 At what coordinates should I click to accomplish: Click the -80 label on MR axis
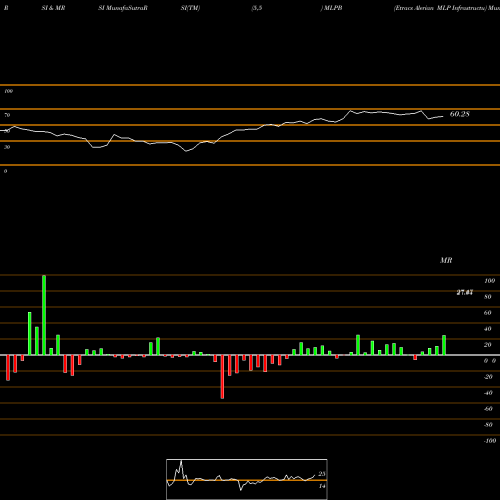pyautogui.click(x=488, y=425)
